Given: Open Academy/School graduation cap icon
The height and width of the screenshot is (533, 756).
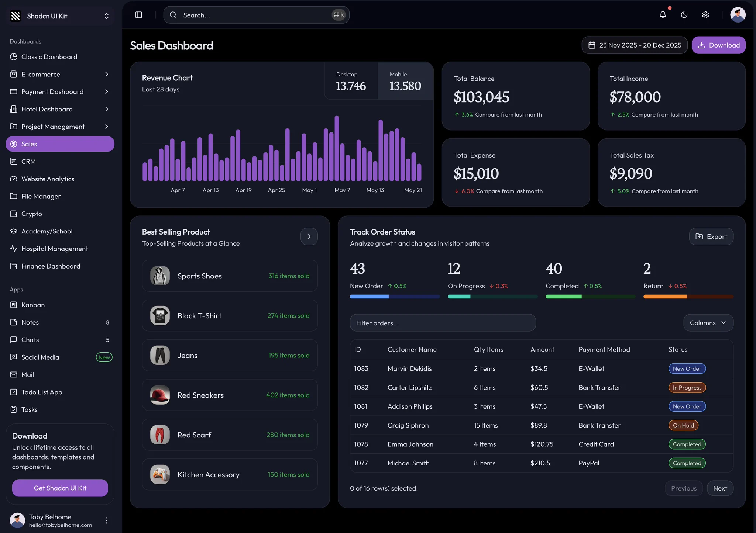Looking at the screenshot, I should (14, 231).
